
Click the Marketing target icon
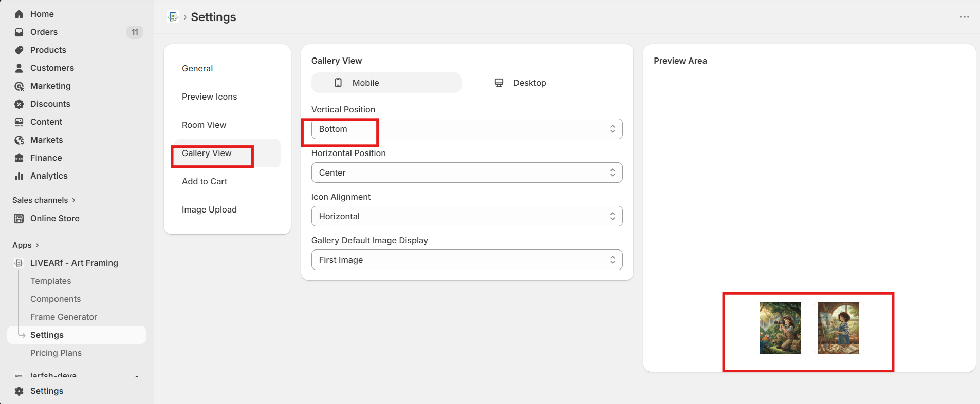pos(19,86)
